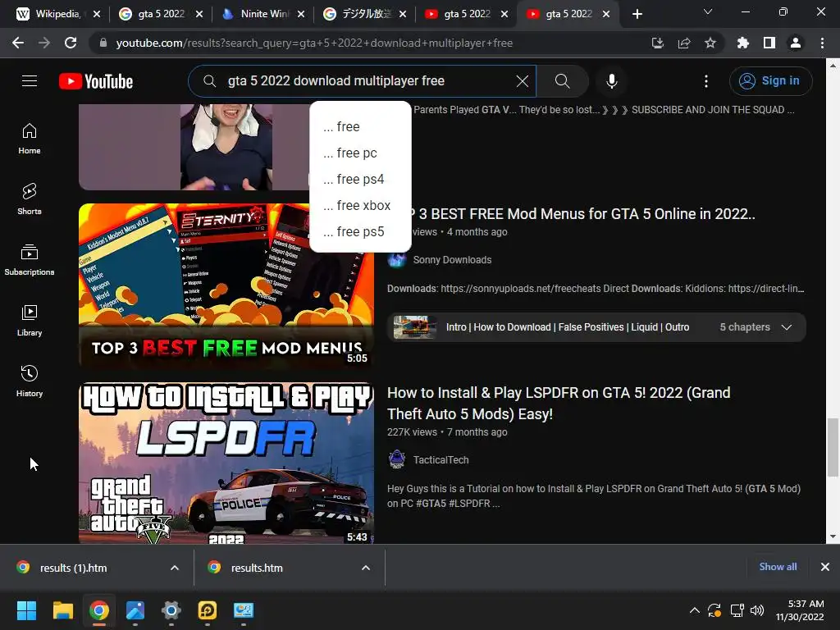840x630 pixels.
Task: Open History in sidebar
Action: (x=30, y=381)
